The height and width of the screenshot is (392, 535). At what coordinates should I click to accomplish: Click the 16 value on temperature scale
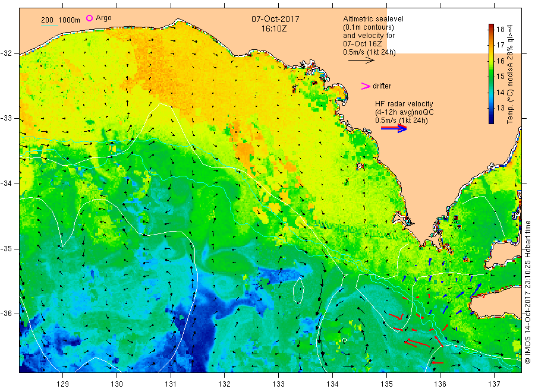(x=500, y=61)
